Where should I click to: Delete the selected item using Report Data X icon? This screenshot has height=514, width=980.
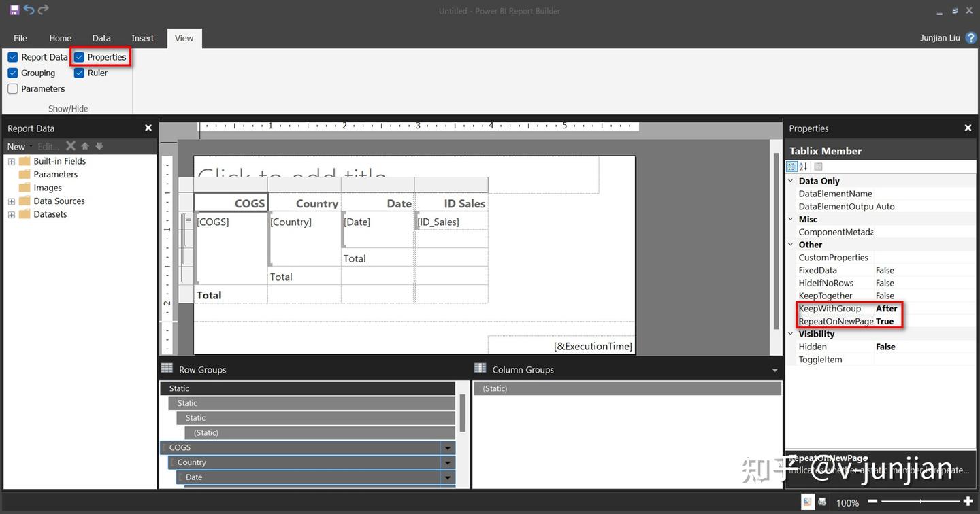click(70, 146)
